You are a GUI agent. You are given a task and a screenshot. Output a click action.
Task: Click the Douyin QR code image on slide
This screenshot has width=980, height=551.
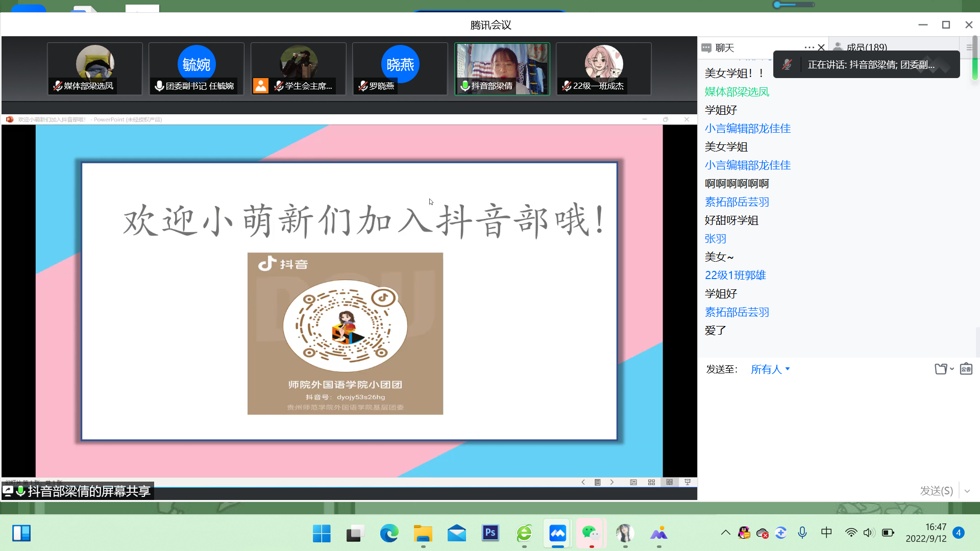345,334
